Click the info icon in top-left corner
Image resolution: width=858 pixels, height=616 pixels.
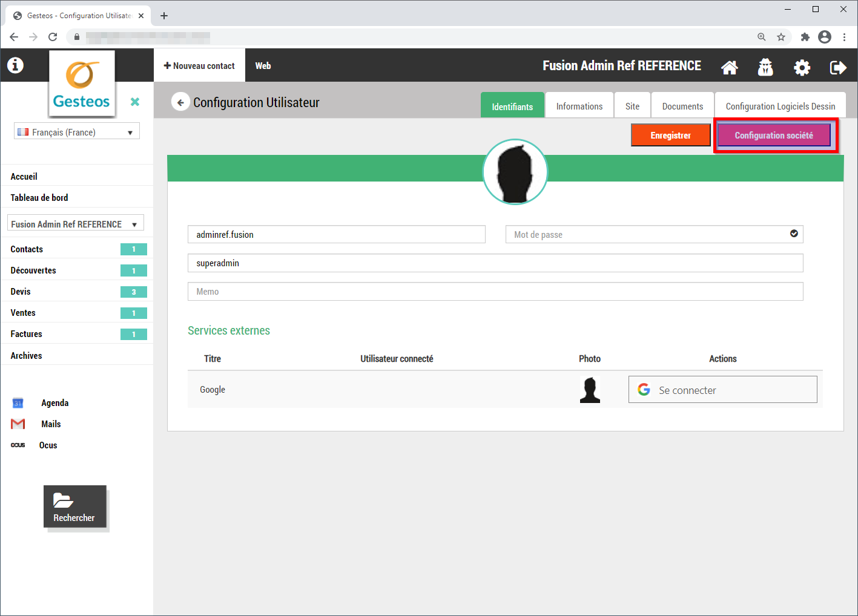tap(15, 65)
